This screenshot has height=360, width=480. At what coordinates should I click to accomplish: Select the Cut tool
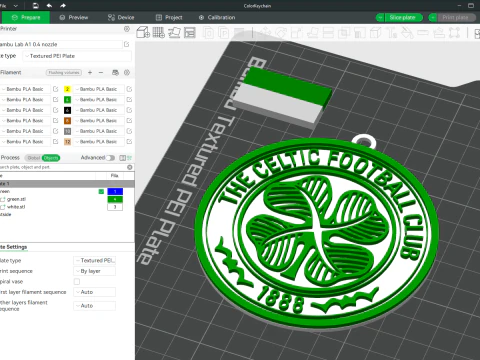coord(328,33)
